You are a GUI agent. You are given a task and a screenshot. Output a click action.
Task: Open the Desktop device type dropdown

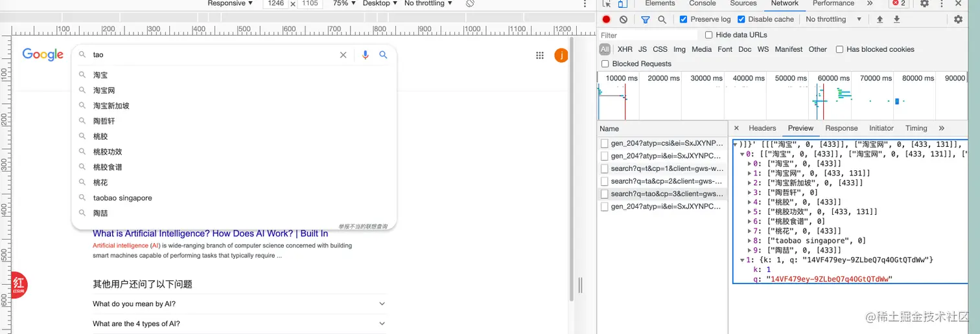(380, 3)
